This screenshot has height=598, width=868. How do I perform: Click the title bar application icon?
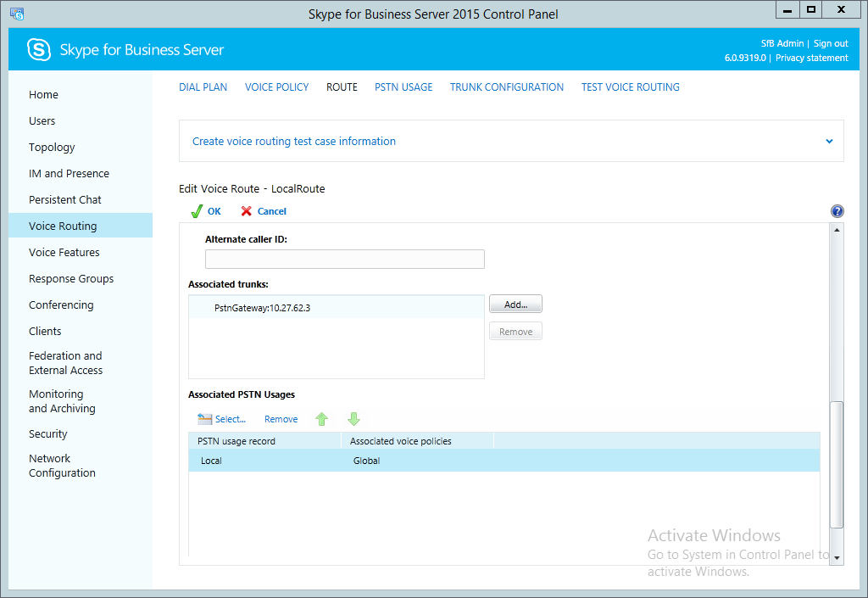[17, 14]
